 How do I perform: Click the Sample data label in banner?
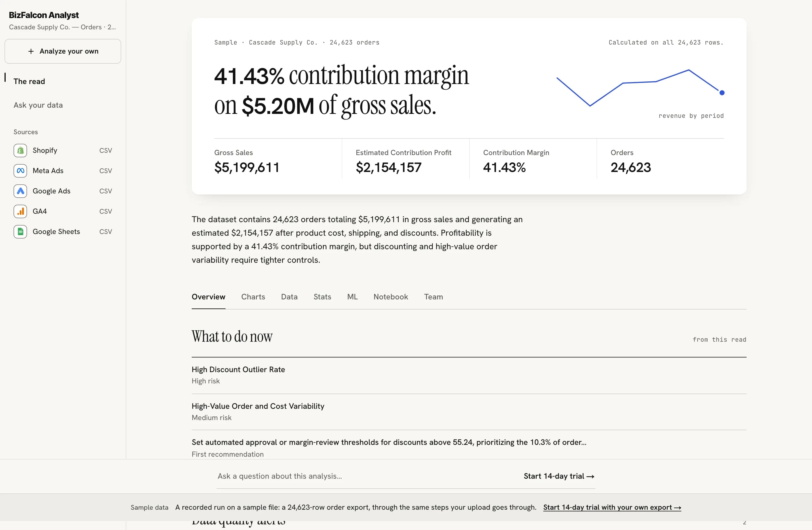tap(149, 507)
